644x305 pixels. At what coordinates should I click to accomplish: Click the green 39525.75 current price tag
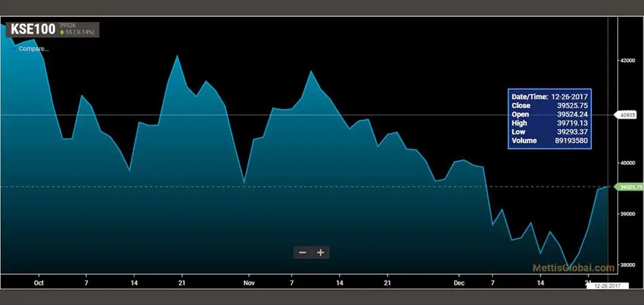(626, 186)
